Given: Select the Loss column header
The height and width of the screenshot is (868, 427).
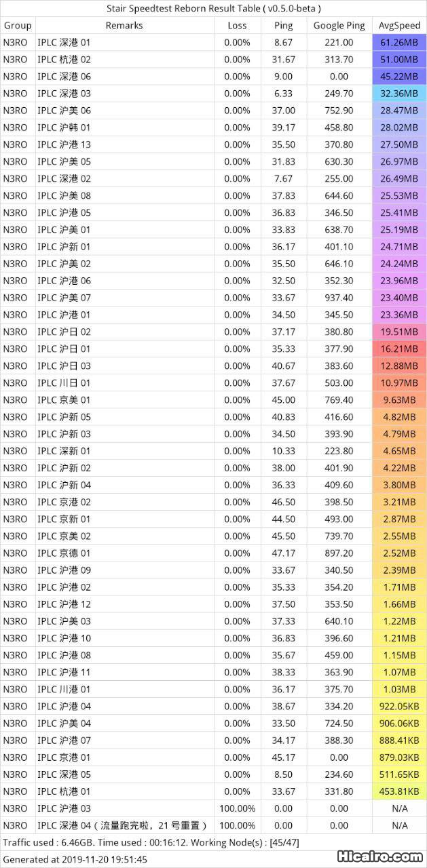Looking at the screenshot, I should click(x=237, y=26).
